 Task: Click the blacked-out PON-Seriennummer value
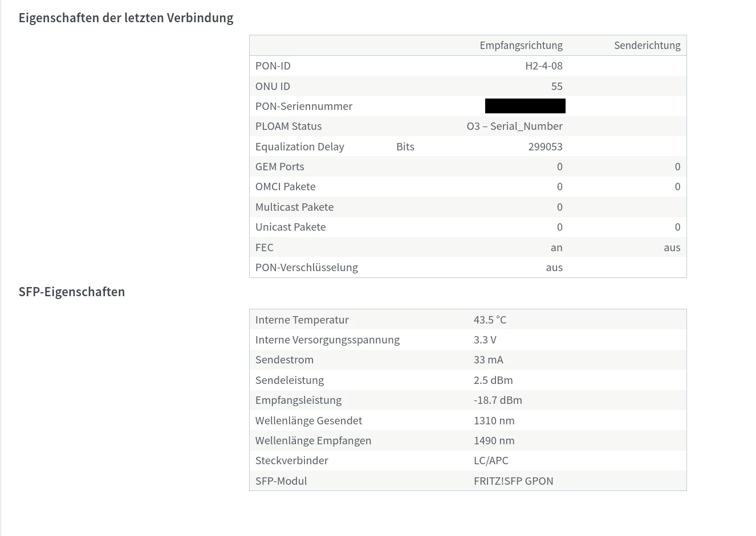[525, 106]
